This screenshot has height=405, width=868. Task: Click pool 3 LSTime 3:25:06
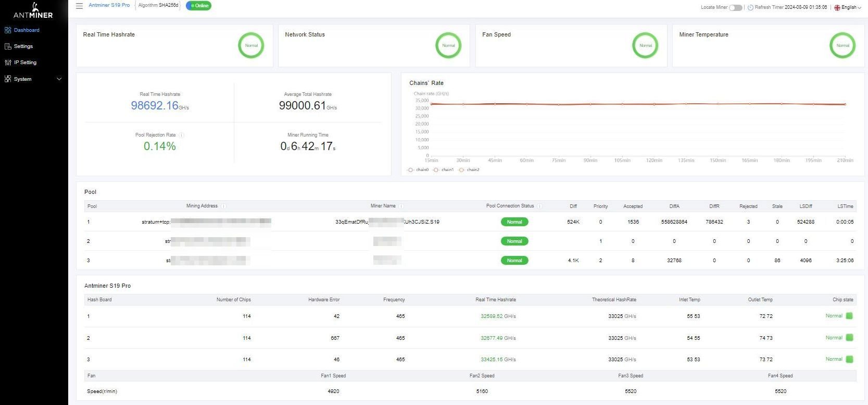845,261
